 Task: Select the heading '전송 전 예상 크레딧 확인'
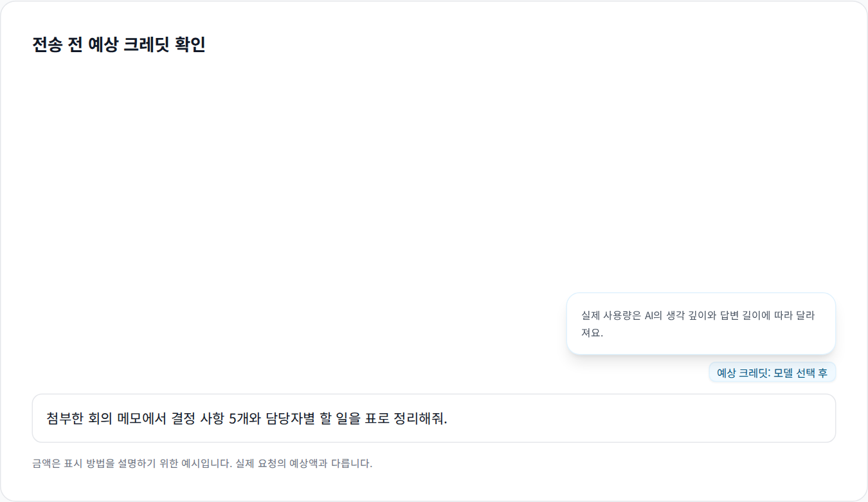pyautogui.click(x=119, y=44)
